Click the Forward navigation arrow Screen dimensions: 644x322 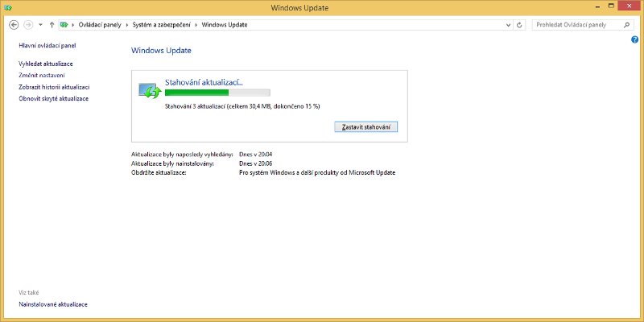click(29, 25)
